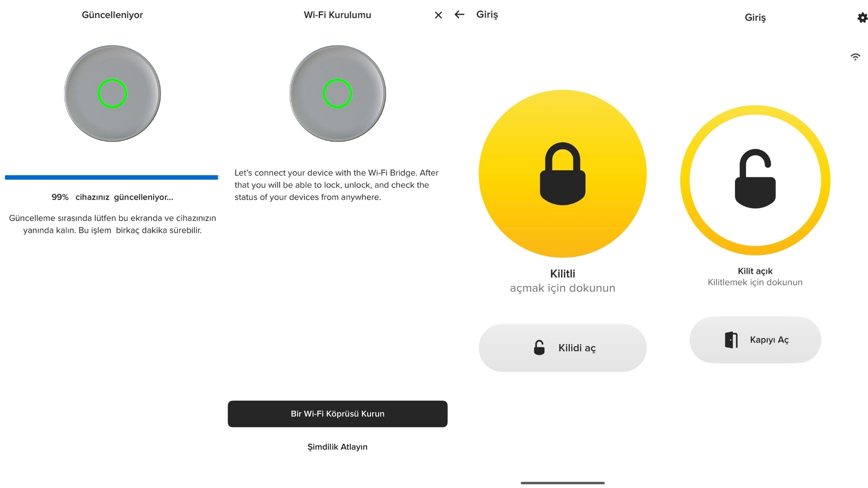Viewport: 868px width, 488px height.
Task: Tap the yellow locked padlock circle
Action: [x=562, y=174]
